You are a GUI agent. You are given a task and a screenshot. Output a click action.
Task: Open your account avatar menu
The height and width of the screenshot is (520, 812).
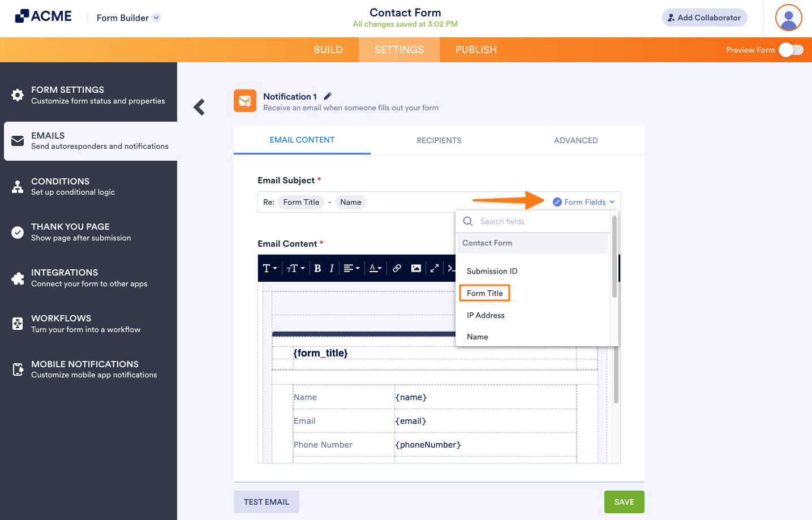pyautogui.click(x=788, y=18)
